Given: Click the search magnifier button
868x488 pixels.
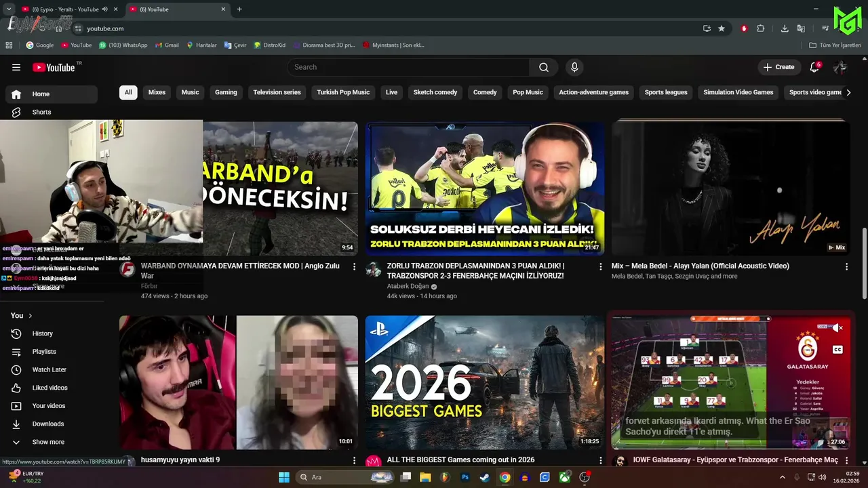Looking at the screenshot, I should [x=544, y=67].
